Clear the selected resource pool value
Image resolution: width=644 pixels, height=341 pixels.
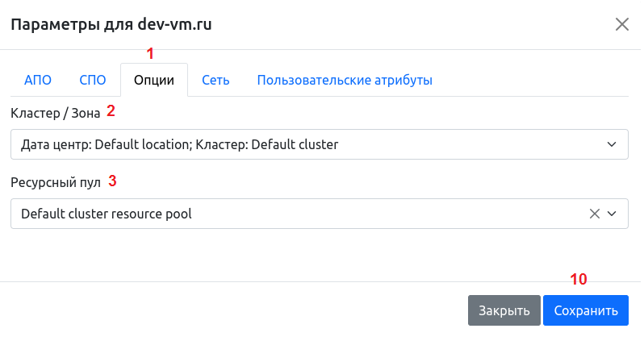click(595, 214)
